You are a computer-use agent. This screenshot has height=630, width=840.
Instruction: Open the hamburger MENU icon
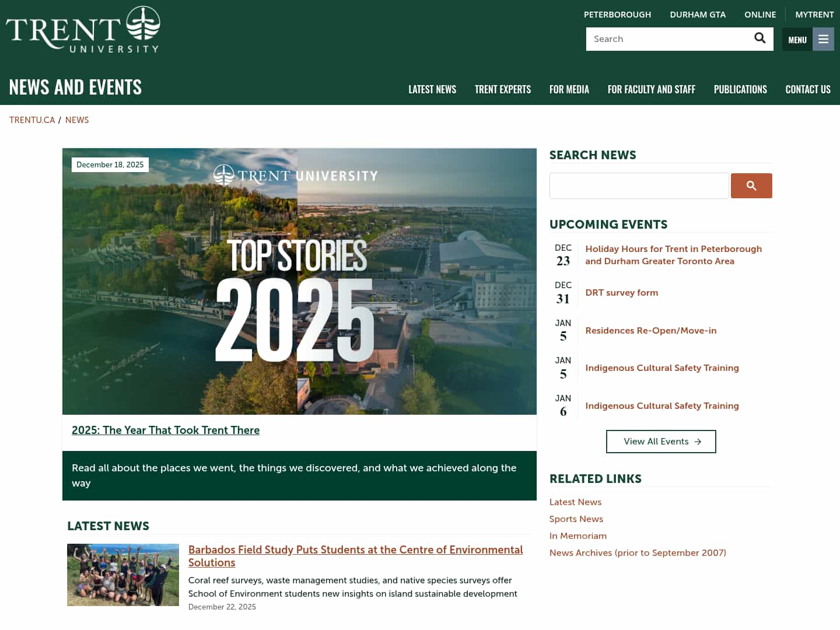tap(823, 38)
